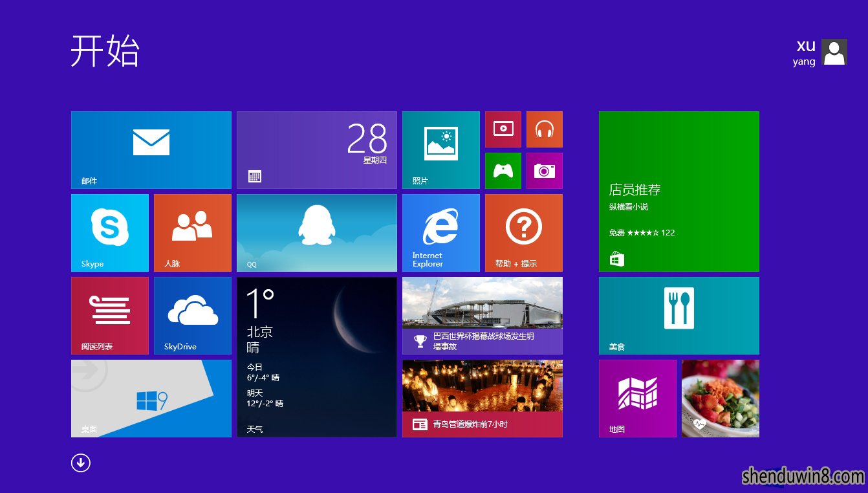This screenshot has height=493, width=868.
Task: Click the down arrow to show all apps
Action: point(81,463)
